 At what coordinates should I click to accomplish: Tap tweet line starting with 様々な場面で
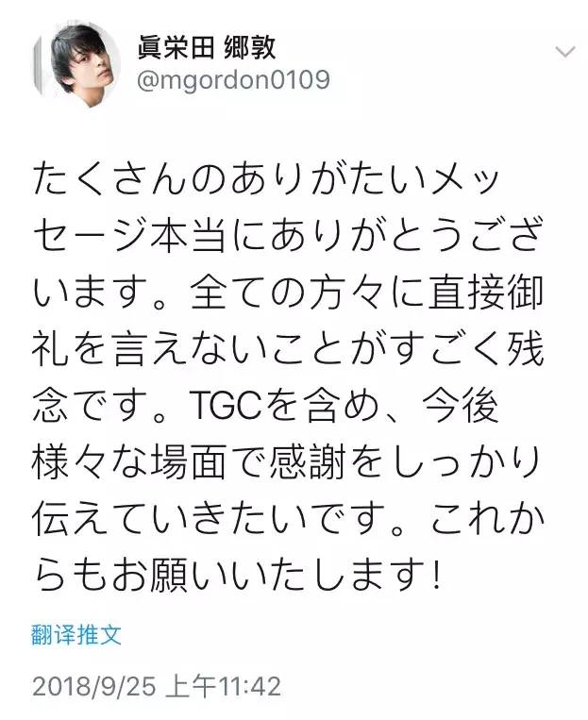(288, 462)
